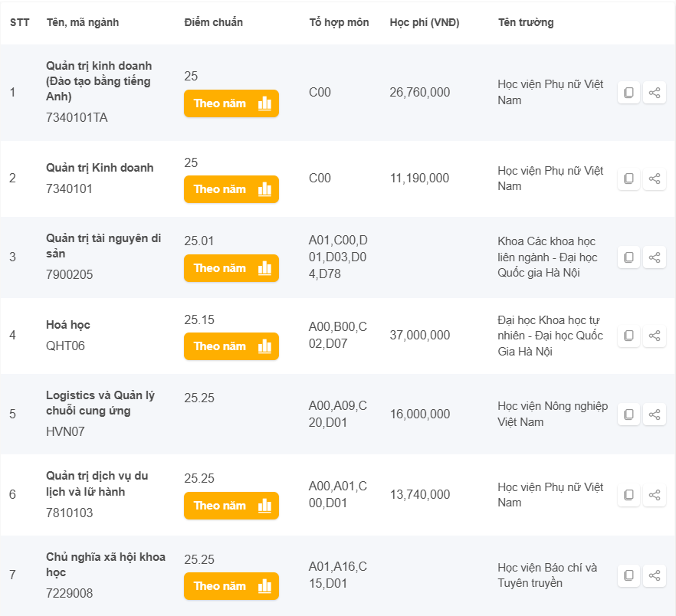View Theo năm scores for Hoá học
This screenshot has width=676, height=616.
231,346
